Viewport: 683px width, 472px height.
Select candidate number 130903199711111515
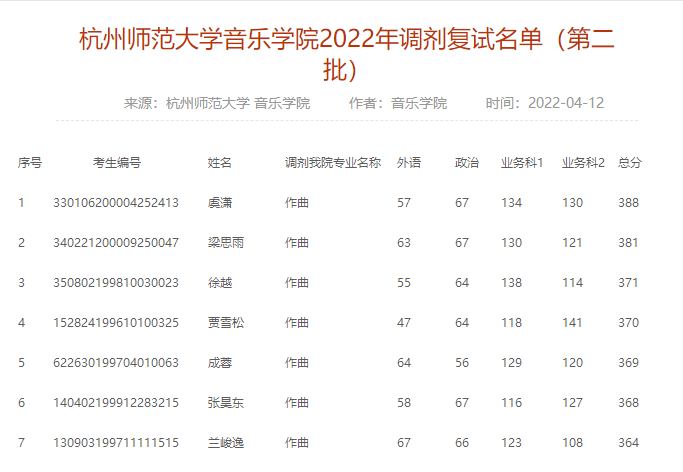coord(116,443)
